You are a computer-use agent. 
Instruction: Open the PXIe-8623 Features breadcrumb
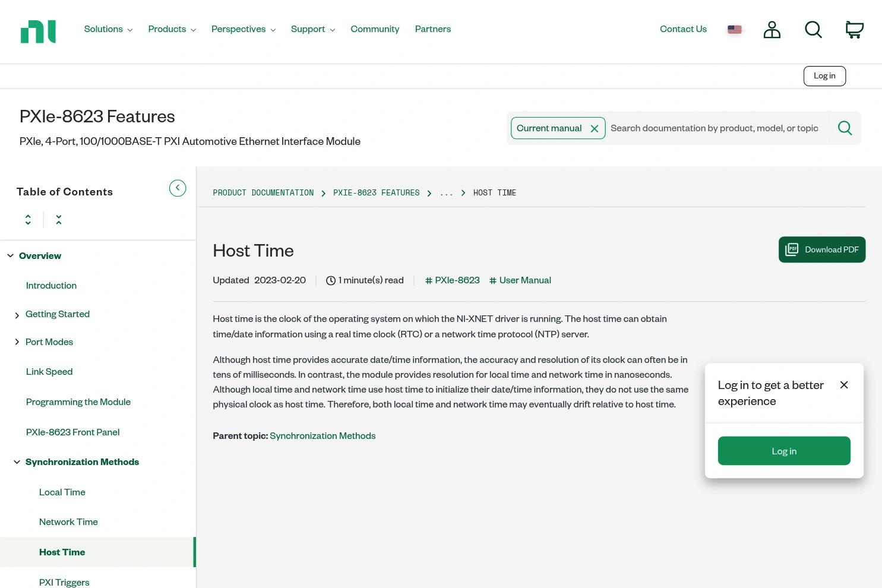tap(377, 193)
